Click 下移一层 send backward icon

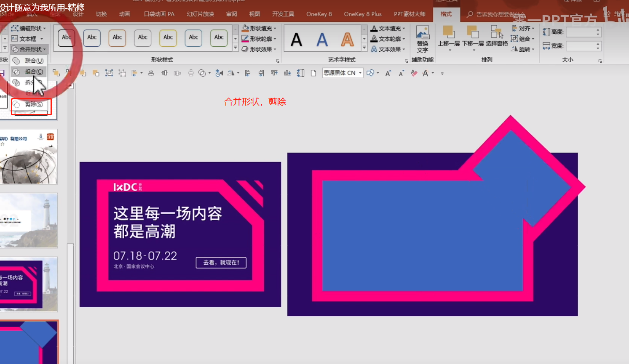point(472,32)
